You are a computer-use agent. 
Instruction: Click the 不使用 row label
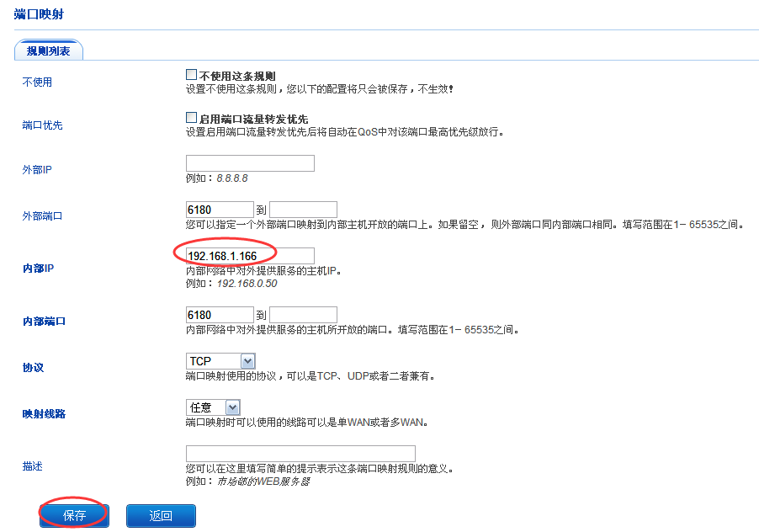(x=37, y=82)
